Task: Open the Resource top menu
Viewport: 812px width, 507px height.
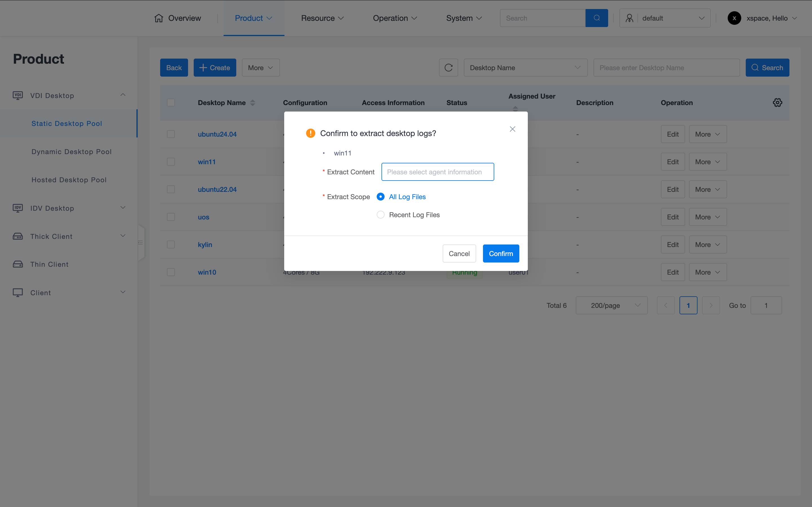Action: [322, 18]
